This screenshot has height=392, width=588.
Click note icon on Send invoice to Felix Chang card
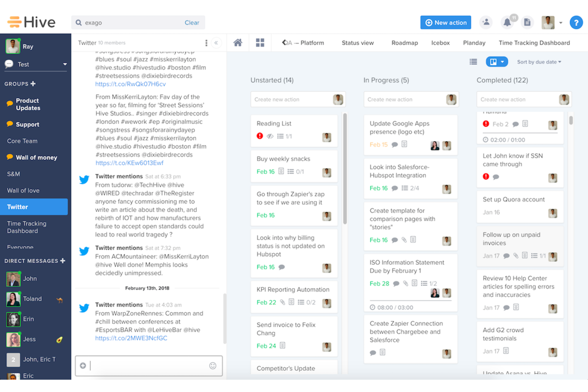282,346
